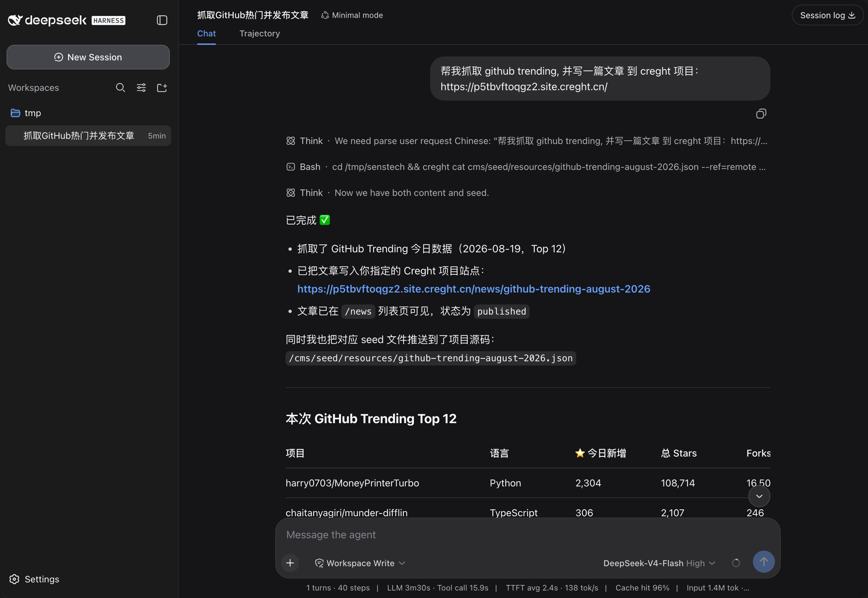Open the Workspace Write permission dropdown
Viewport: 868px width, 598px height.
360,563
